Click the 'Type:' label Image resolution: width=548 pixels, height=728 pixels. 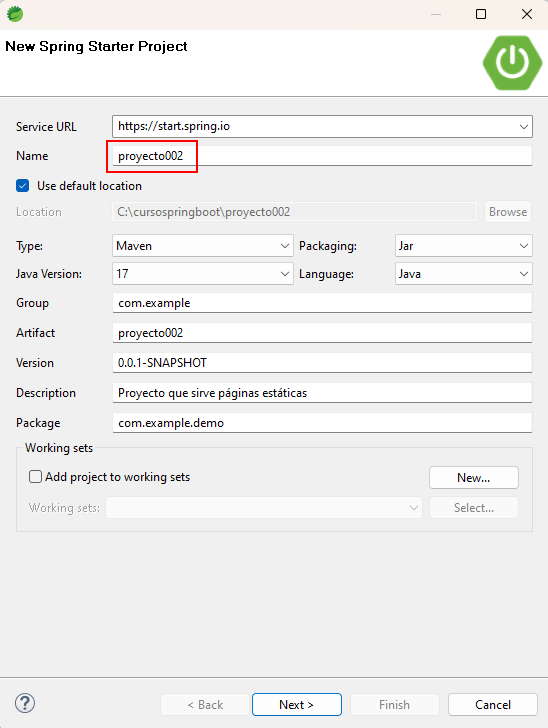[x=29, y=246]
